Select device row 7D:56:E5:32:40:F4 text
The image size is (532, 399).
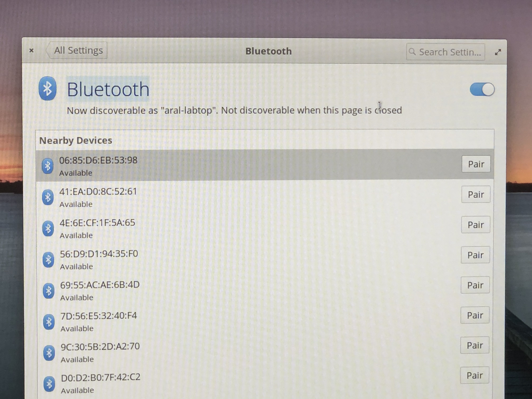[99, 316]
